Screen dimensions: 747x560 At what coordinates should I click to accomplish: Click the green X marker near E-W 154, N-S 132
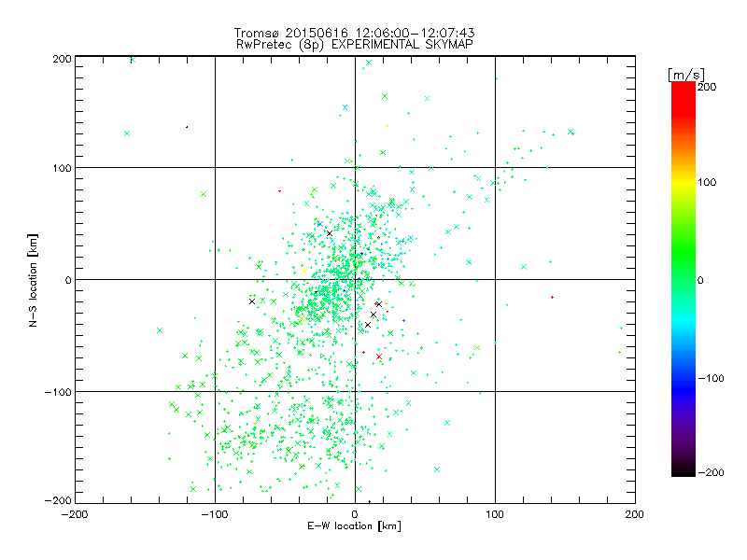571,132
